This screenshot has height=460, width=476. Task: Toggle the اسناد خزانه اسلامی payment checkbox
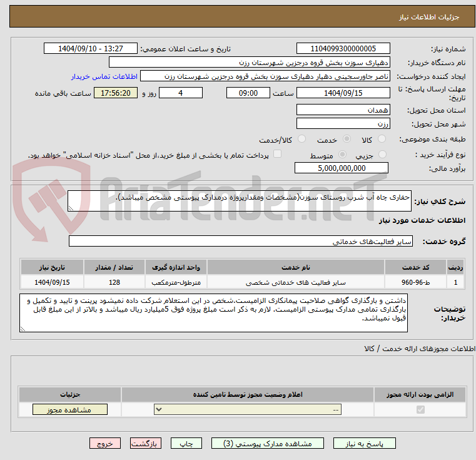pos(277,154)
